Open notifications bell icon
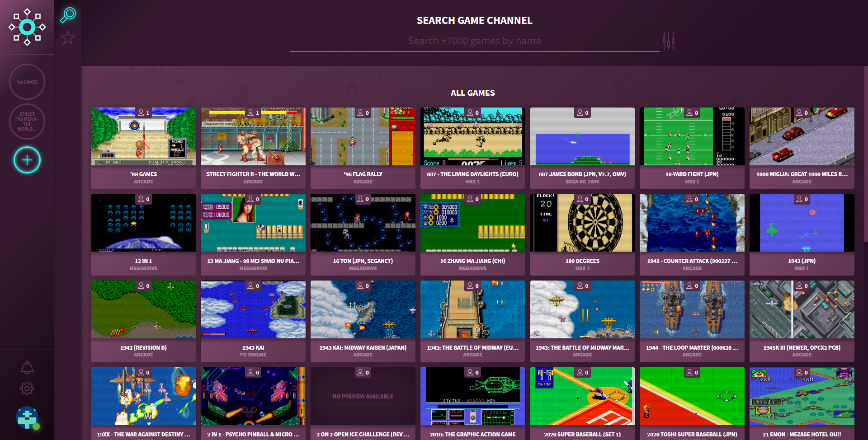Image resolution: width=868 pixels, height=440 pixels. coord(27,368)
